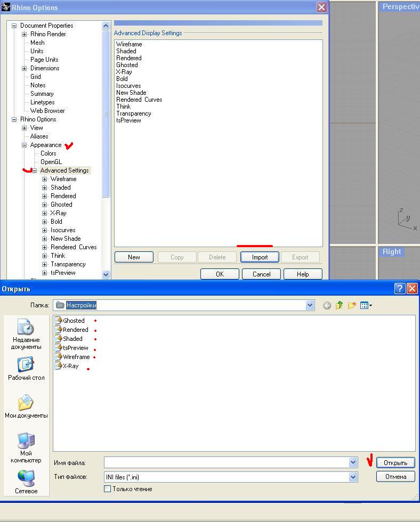420x522 pixels.
Task: Select Transparency in display settings list
Action: coord(134,113)
